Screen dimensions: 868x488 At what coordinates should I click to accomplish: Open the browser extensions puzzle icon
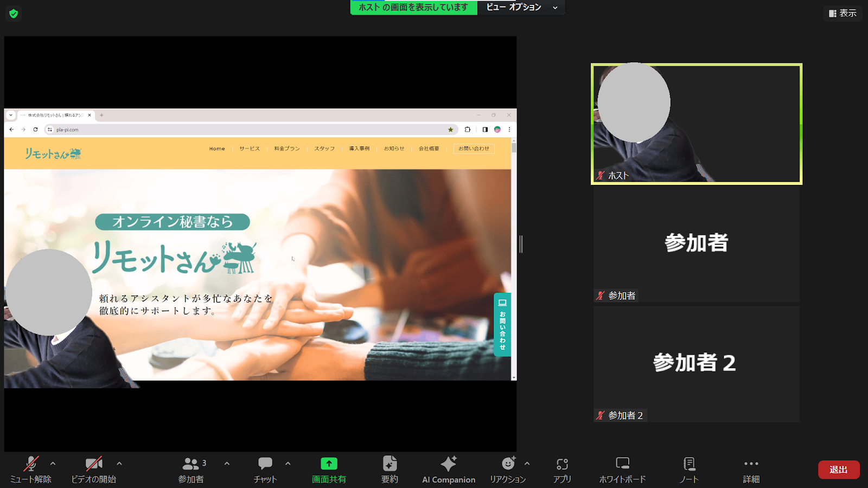click(x=467, y=130)
